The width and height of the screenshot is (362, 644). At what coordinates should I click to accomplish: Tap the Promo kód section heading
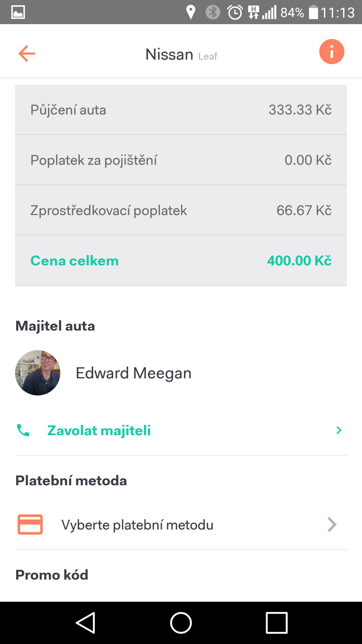tap(52, 575)
